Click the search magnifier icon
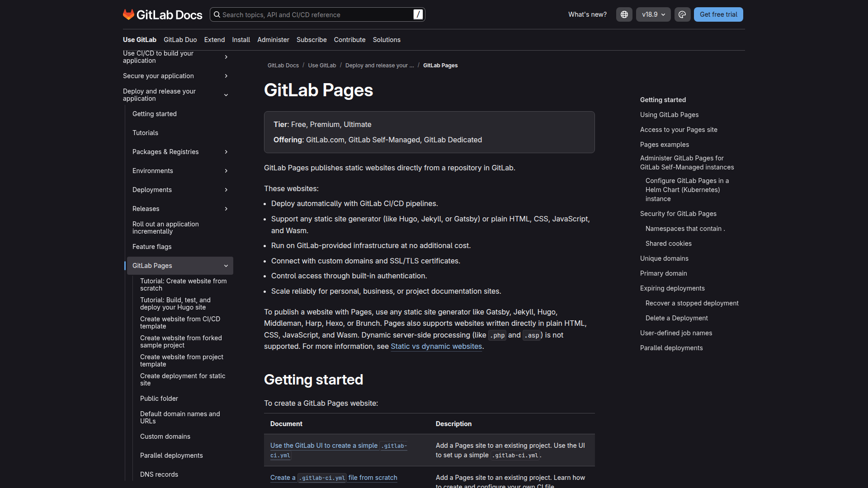The image size is (868, 488). (217, 14)
